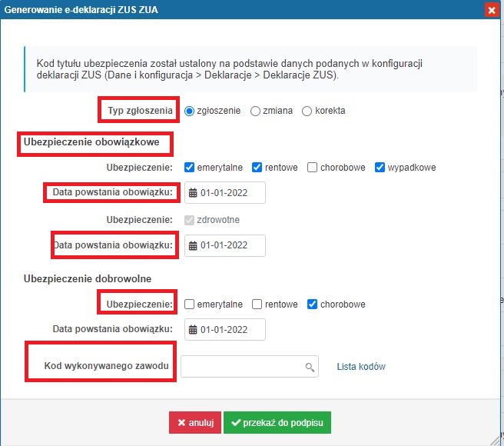Click the disabled 'zdrowotne' checkbox

[189, 220]
